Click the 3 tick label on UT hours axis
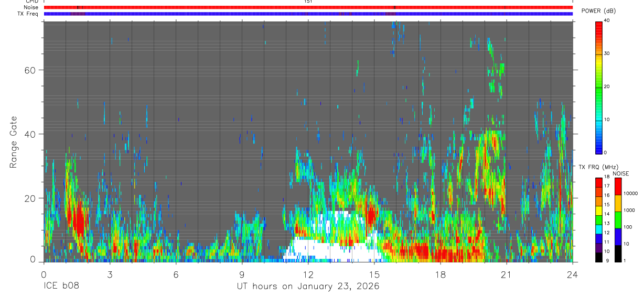 [x=110, y=274]
